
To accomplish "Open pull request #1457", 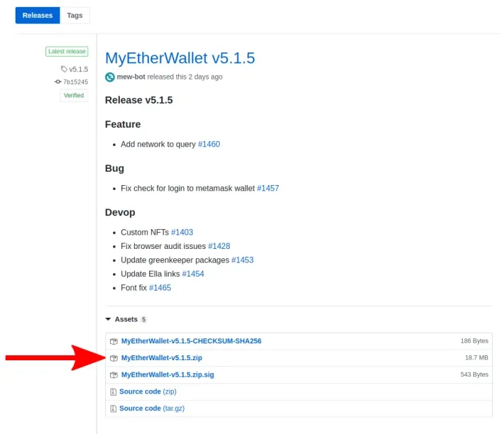I will [x=268, y=188].
